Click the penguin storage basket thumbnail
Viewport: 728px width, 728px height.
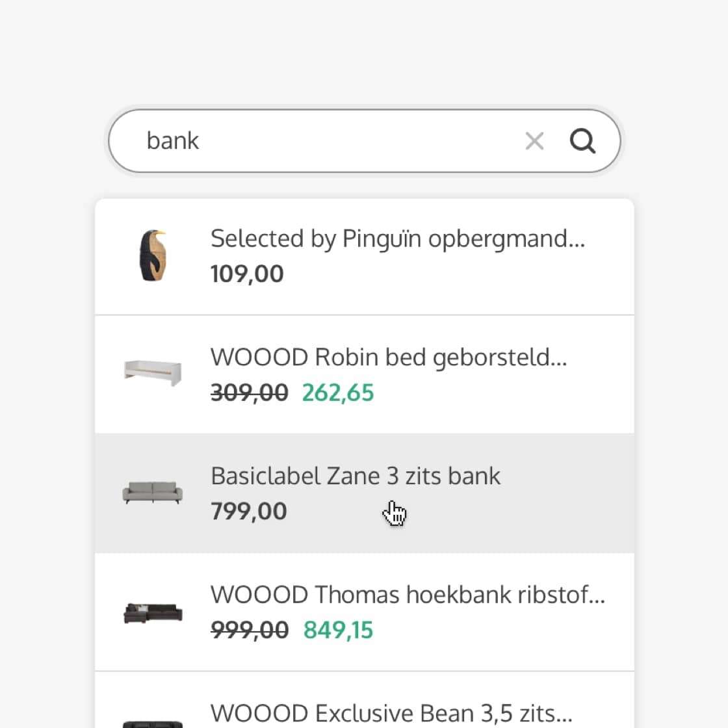(x=153, y=255)
